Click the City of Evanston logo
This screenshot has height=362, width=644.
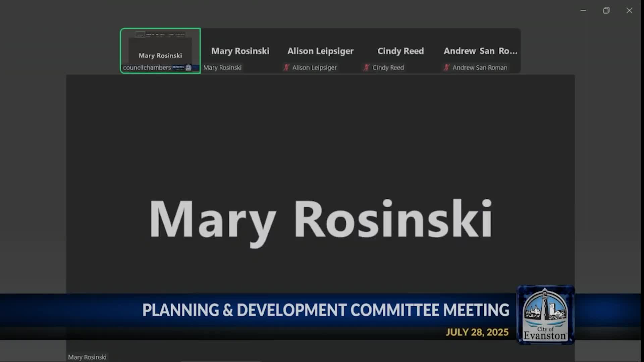point(545,315)
